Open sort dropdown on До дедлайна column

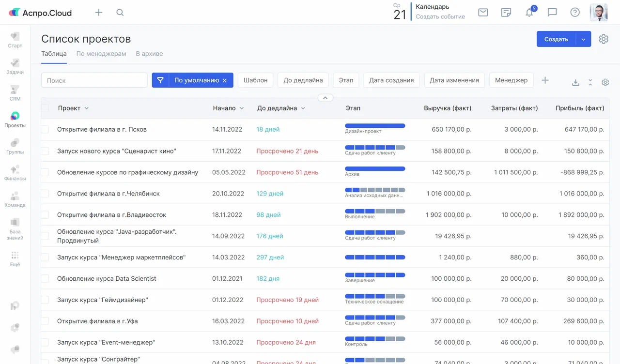tap(303, 108)
